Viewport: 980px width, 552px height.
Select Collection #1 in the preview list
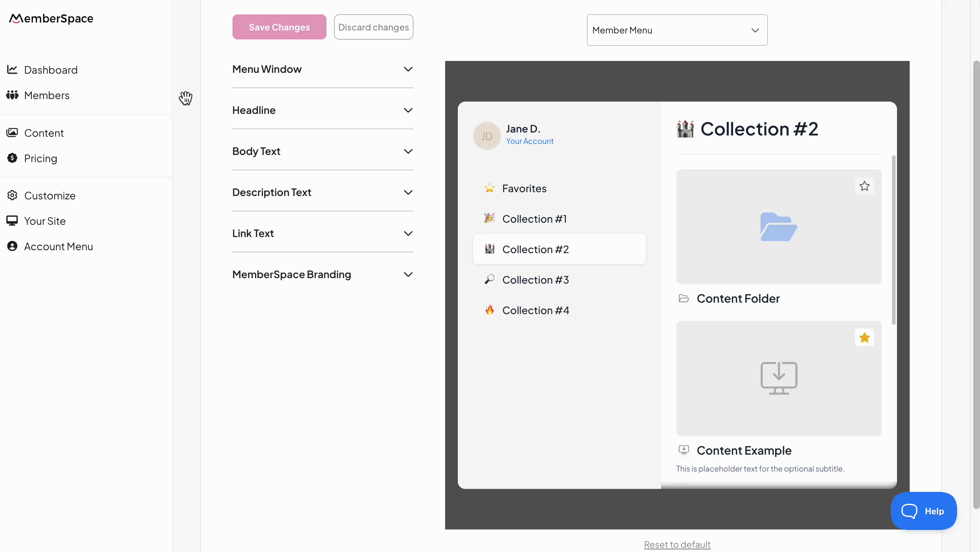pos(559,218)
